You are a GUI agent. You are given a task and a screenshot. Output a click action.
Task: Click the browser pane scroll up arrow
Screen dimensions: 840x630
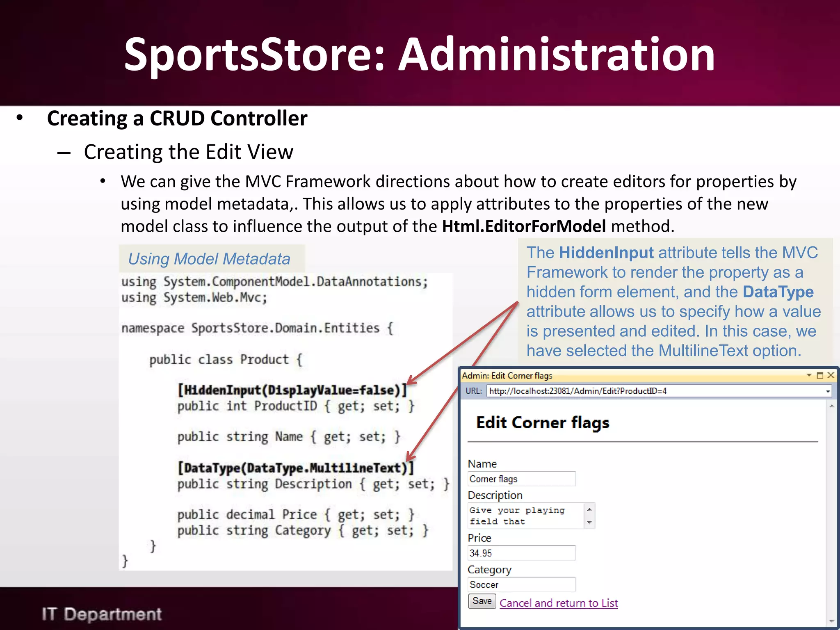(832, 406)
